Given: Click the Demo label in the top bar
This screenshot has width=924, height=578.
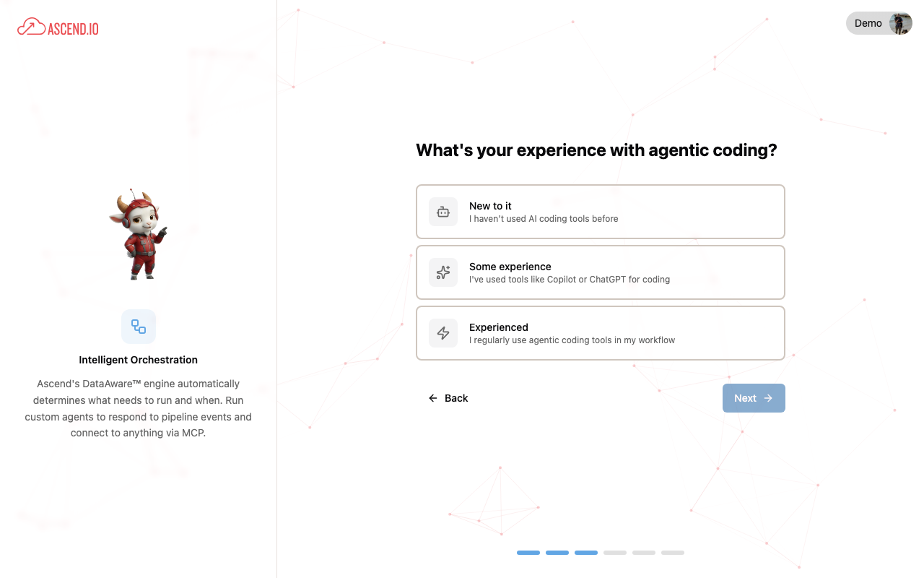Looking at the screenshot, I should pyautogui.click(x=868, y=23).
